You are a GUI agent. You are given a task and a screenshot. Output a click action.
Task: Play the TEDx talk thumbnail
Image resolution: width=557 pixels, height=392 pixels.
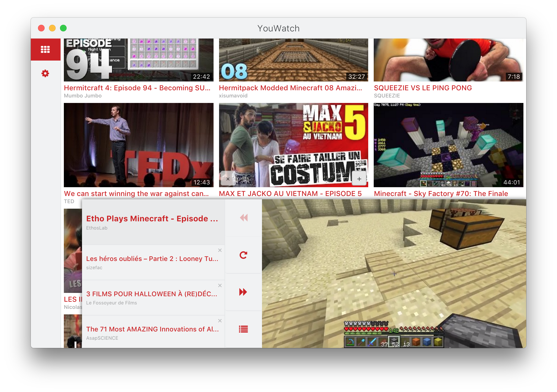138,145
